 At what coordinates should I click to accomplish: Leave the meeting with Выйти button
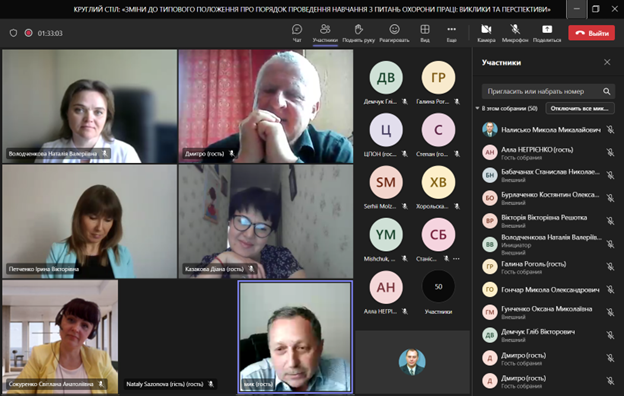click(x=592, y=33)
